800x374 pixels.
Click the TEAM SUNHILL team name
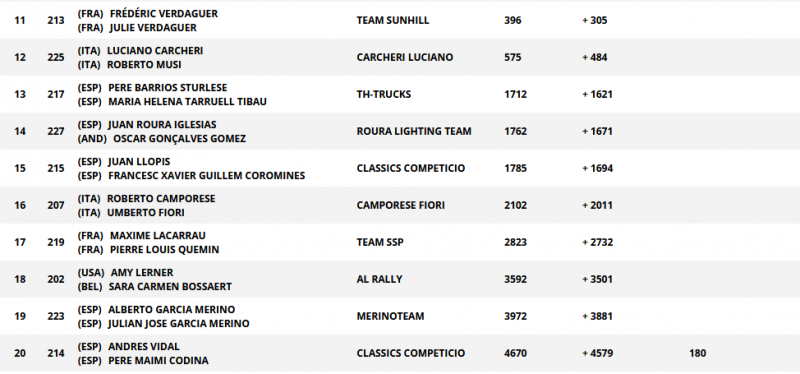pos(393,20)
